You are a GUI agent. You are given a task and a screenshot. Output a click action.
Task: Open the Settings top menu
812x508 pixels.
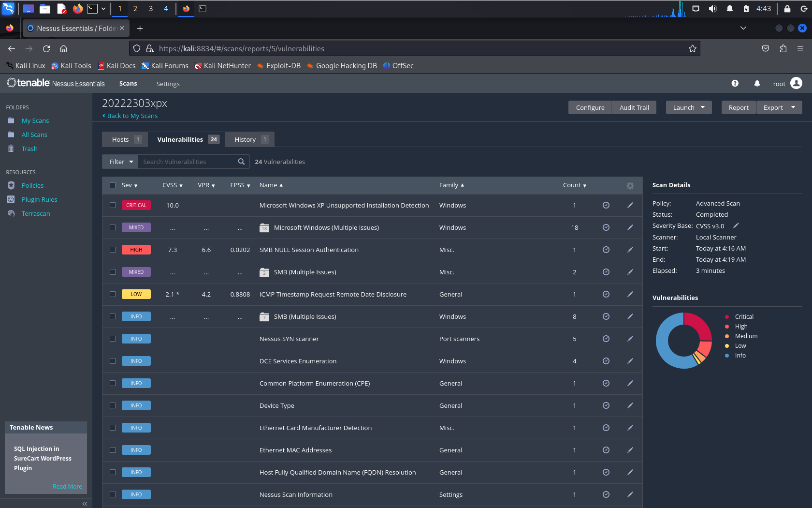(168, 84)
